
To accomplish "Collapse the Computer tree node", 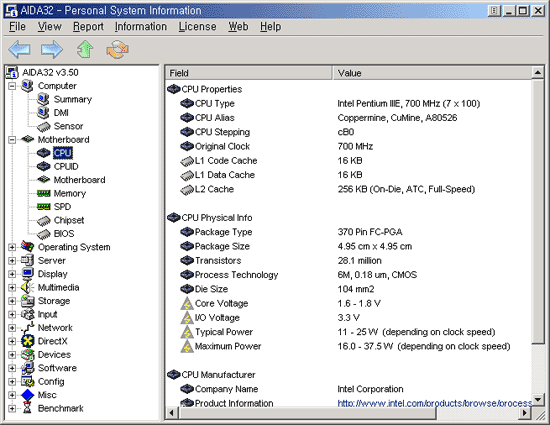I will point(12,86).
